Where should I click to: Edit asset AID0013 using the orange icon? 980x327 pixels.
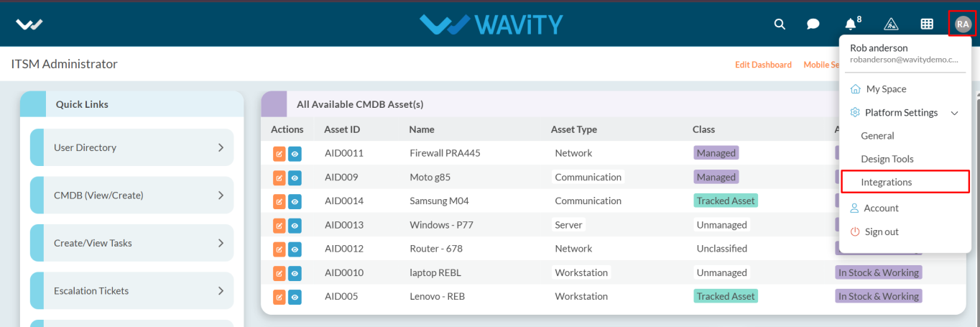(x=279, y=225)
